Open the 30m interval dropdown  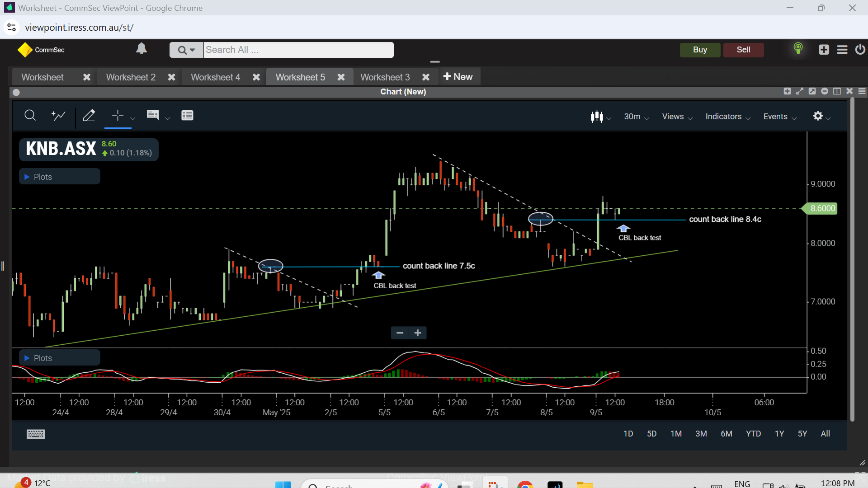point(637,117)
